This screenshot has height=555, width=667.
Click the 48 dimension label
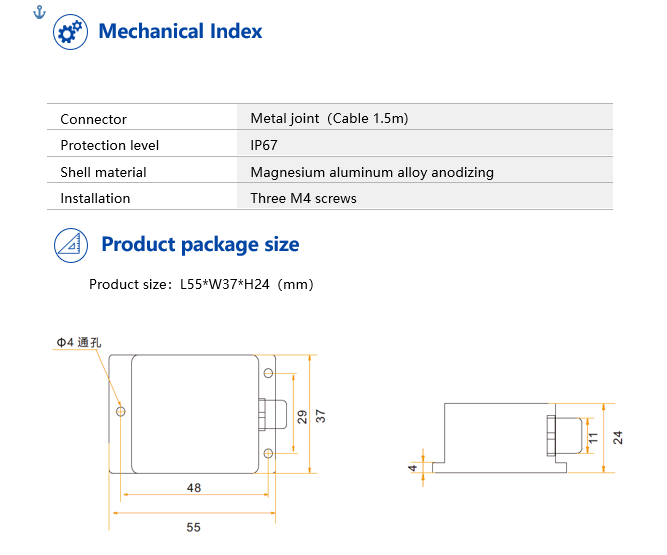(193, 488)
